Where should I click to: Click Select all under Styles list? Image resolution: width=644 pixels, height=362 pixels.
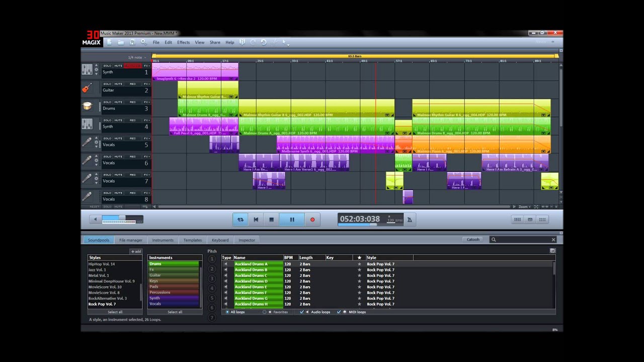(115, 312)
